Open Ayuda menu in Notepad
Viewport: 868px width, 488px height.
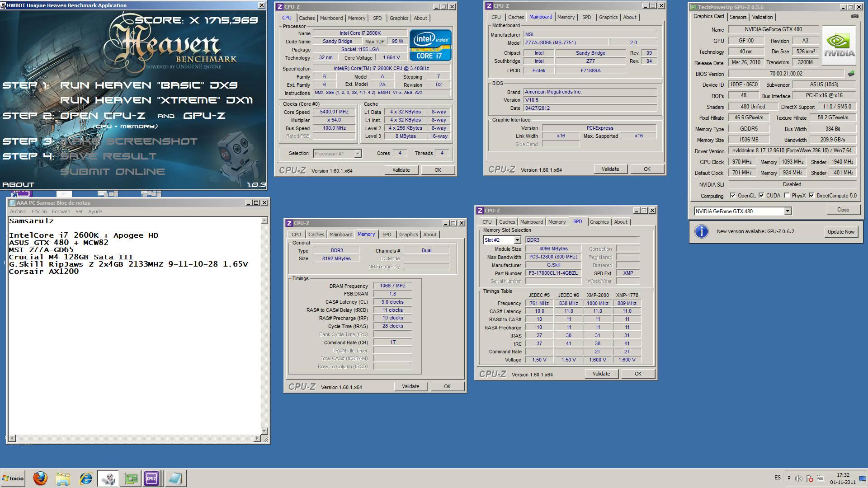click(95, 211)
